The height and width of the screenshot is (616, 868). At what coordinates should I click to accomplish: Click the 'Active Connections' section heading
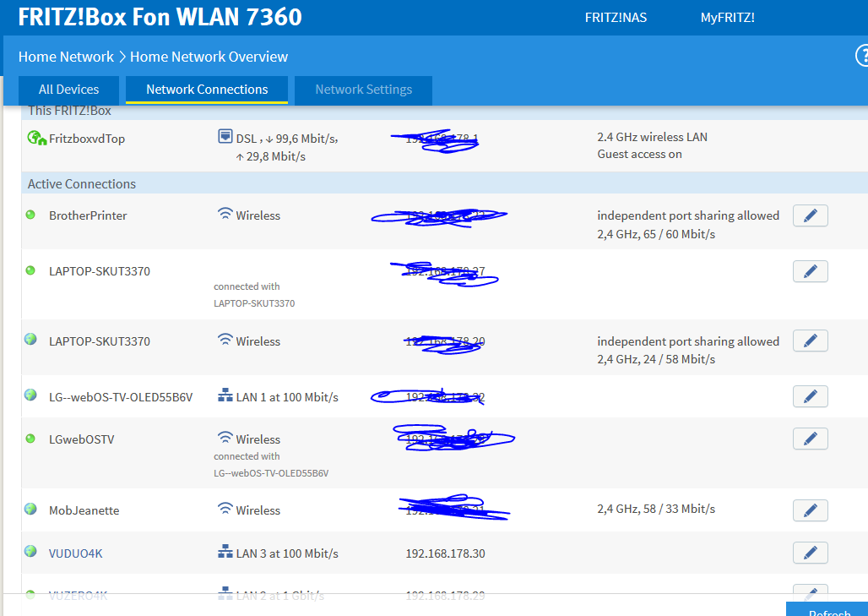(x=82, y=184)
